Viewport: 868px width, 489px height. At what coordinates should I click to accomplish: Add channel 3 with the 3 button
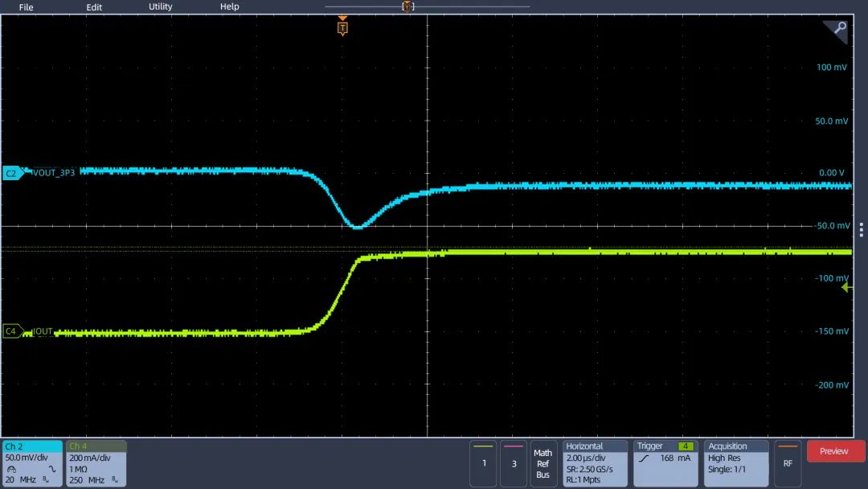pyautogui.click(x=514, y=463)
